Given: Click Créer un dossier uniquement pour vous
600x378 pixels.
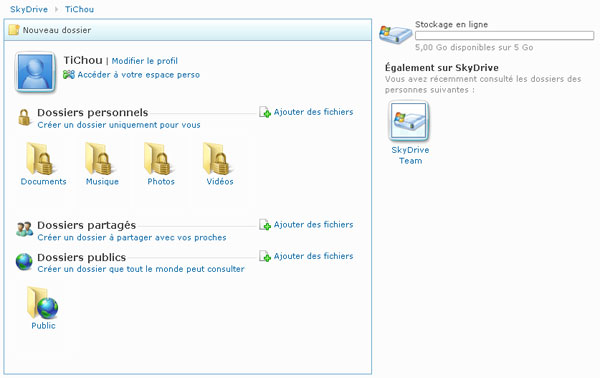Looking at the screenshot, I should click(x=119, y=125).
